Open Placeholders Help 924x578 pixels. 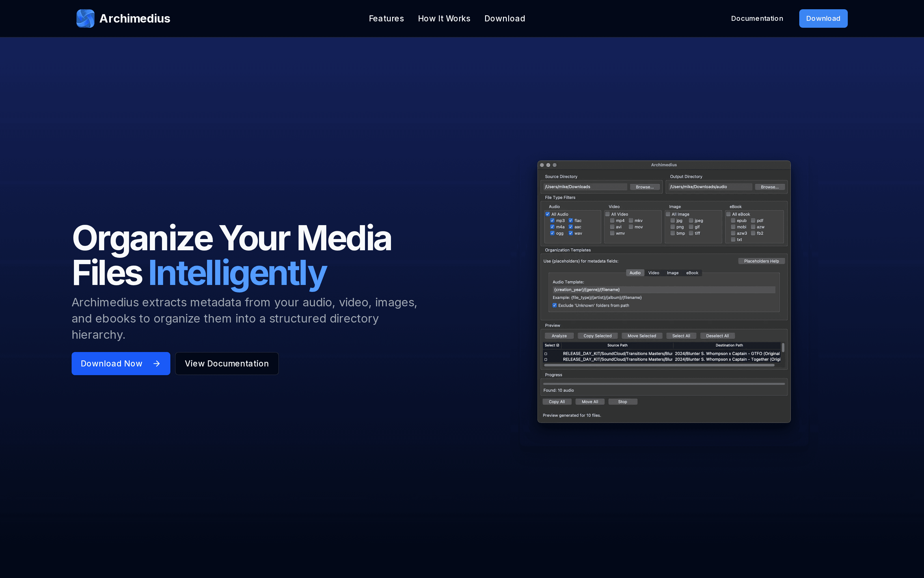pos(761,261)
